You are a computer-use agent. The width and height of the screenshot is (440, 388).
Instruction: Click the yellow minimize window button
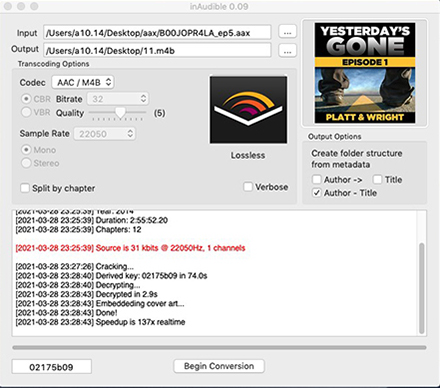pos(21,6)
